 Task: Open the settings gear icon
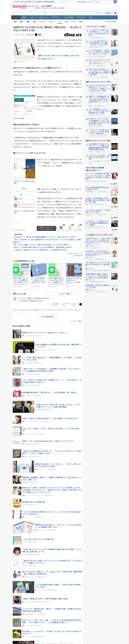point(115,13)
